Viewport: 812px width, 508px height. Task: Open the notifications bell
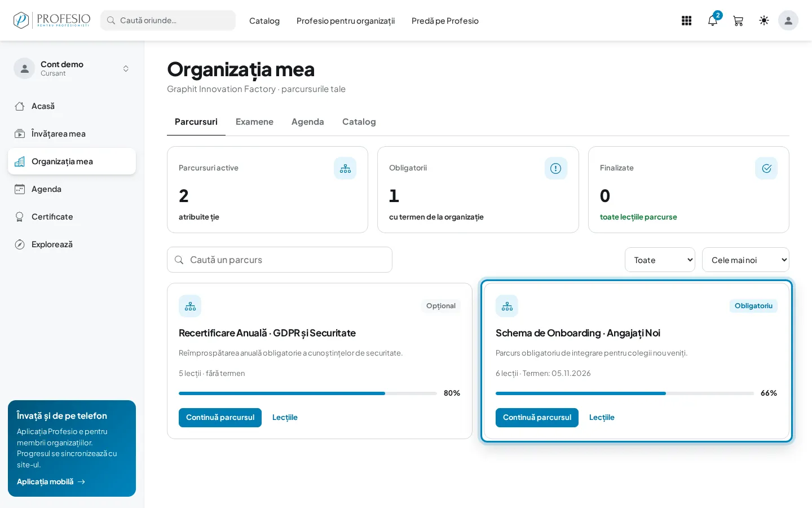713,21
